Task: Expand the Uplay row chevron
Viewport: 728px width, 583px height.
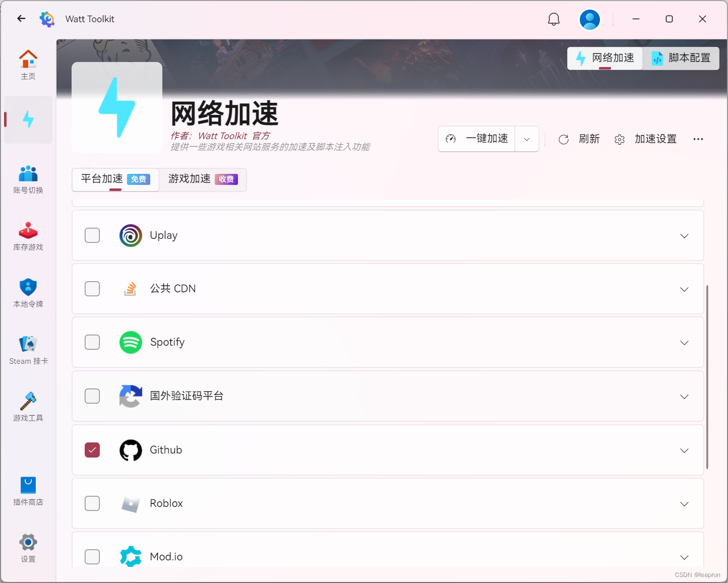Action: (x=684, y=236)
